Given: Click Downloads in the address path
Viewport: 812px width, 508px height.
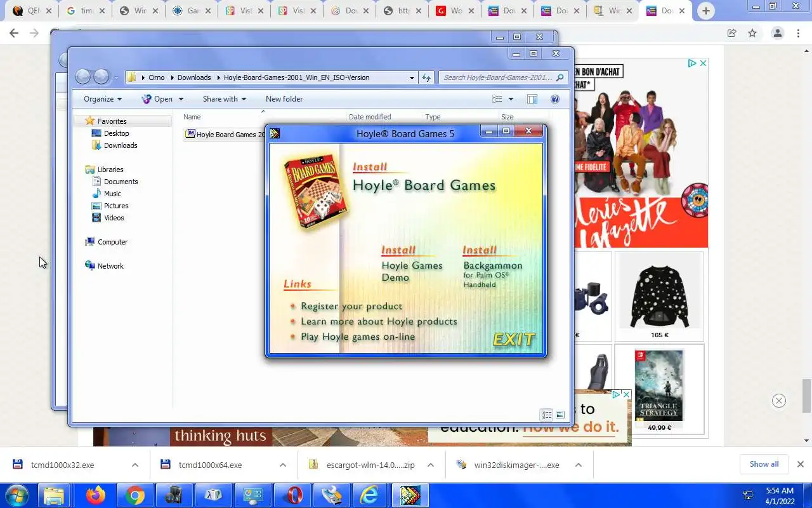Looking at the screenshot, I should [x=194, y=77].
